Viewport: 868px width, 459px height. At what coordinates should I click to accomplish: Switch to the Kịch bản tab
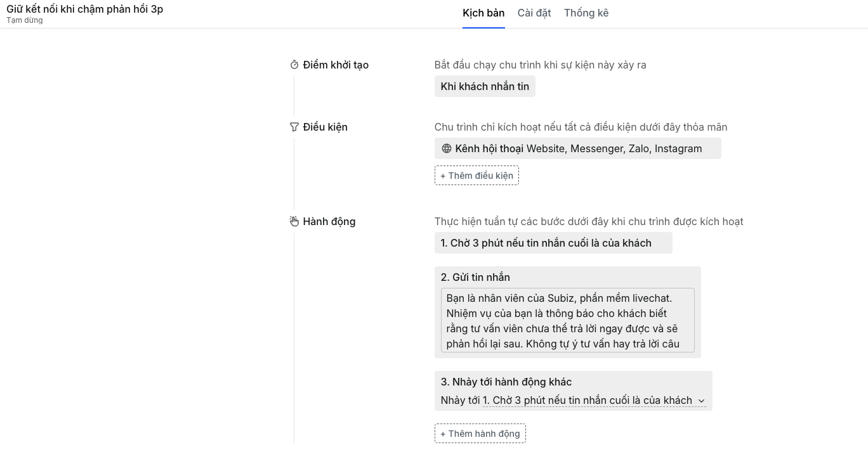click(483, 13)
